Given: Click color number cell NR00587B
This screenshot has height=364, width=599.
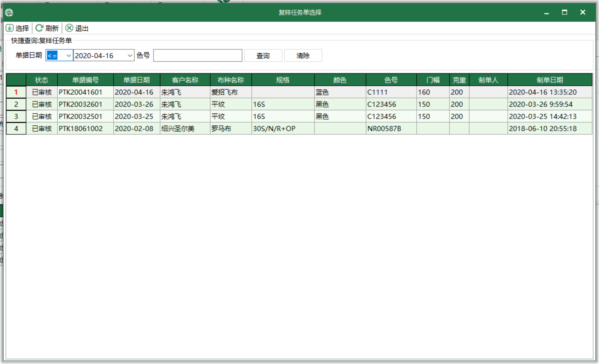Looking at the screenshot, I should (391, 129).
